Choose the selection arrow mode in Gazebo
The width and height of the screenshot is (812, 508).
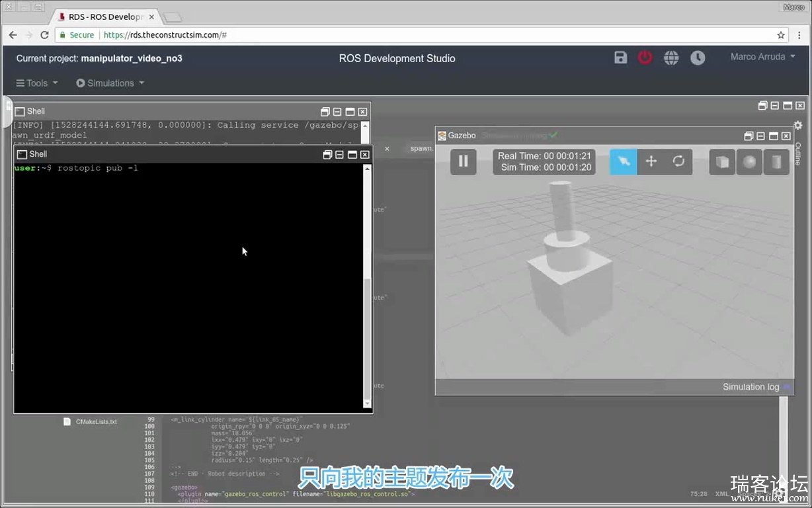pyautogui.click(x=624, y=161)
